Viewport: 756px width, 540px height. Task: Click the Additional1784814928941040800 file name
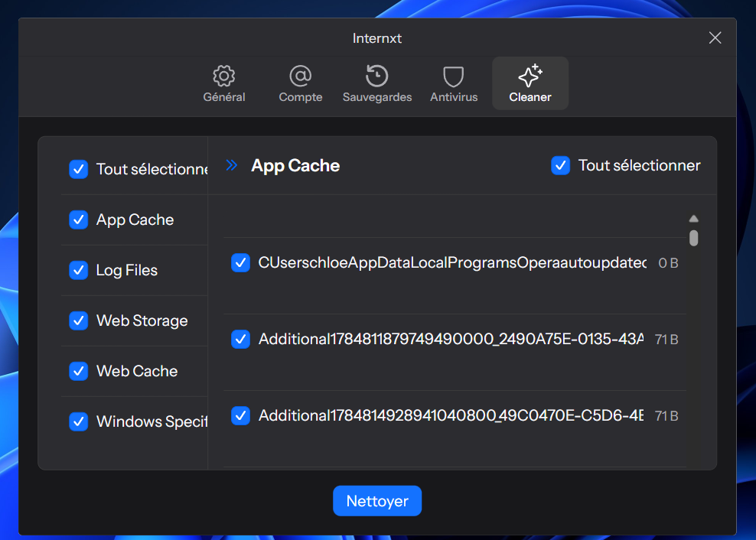click(x=451, y=415)
